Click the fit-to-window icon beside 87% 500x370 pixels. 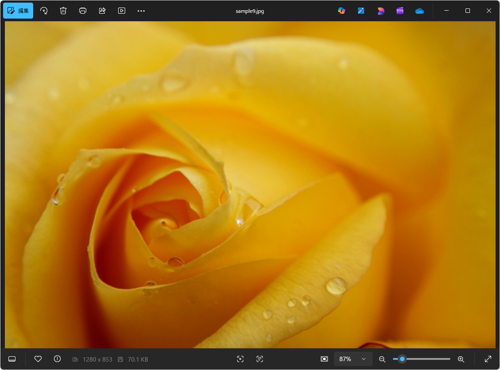(324, 359)
